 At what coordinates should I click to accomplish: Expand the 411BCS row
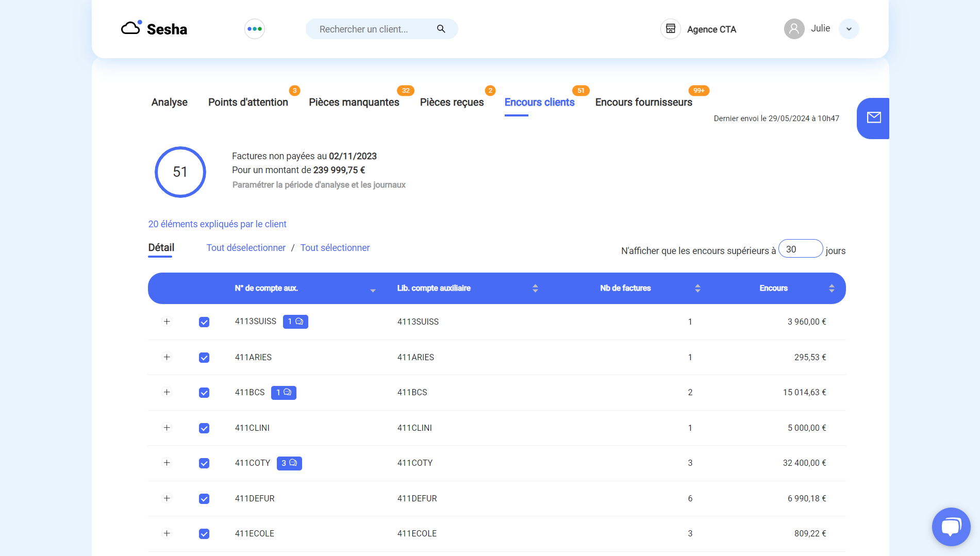pos(167,392)
